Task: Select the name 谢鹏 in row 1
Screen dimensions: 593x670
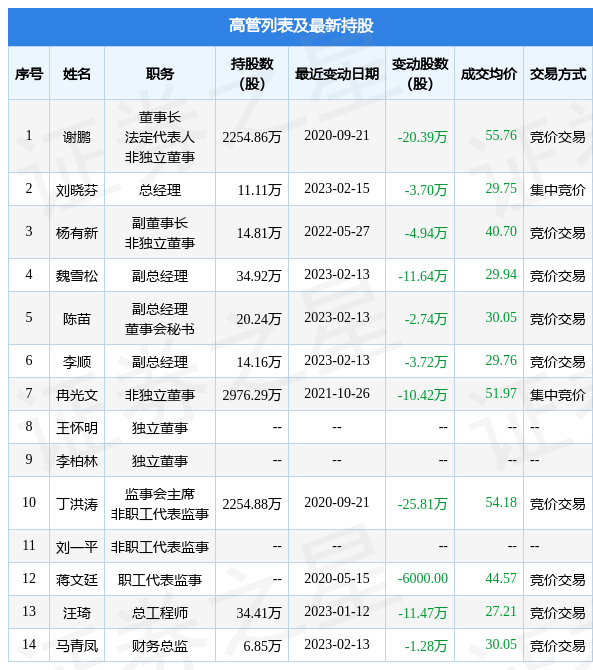Action: click(x=77, y=137)
